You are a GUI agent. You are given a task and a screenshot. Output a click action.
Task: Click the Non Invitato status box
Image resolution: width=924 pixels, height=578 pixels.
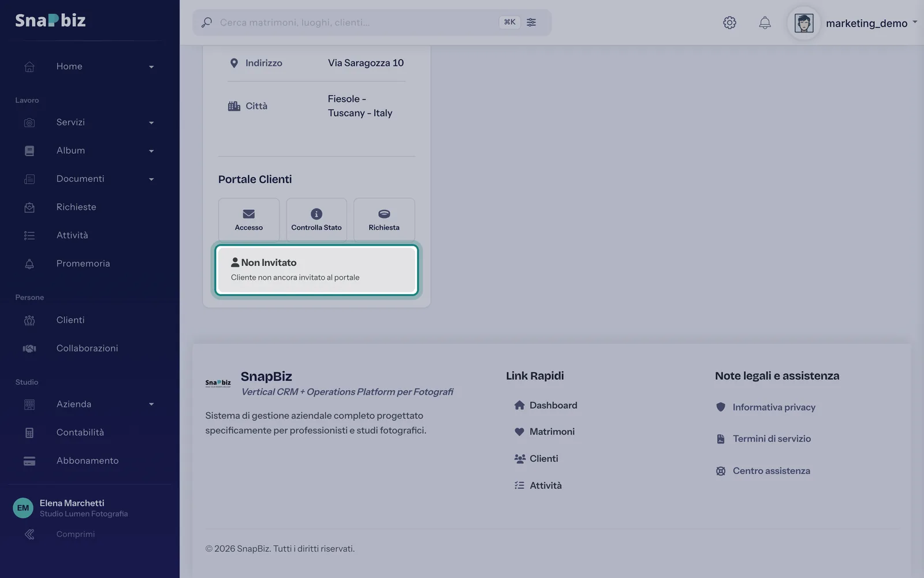click(316, 270)
